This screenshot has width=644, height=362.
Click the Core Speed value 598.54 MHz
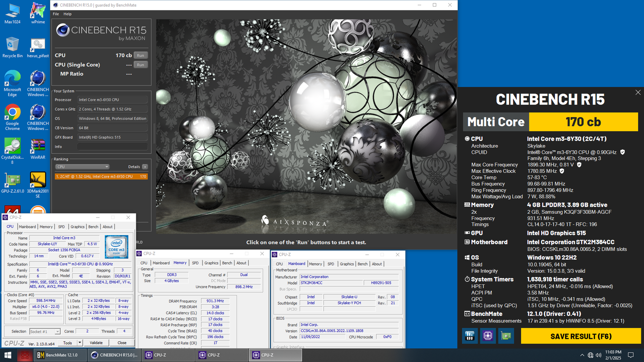pyautogui.click(x=46, y=301)
